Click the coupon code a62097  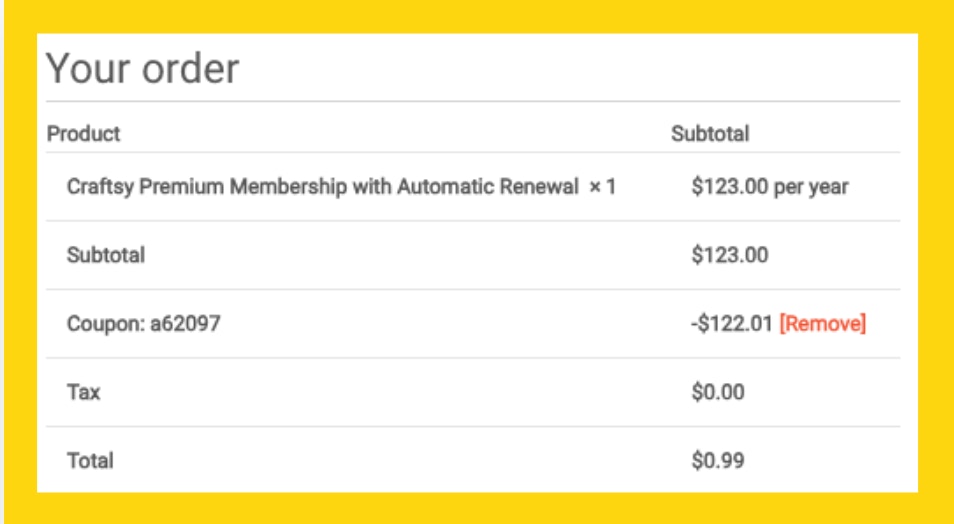pyautogui.click(x=185, y=323)
